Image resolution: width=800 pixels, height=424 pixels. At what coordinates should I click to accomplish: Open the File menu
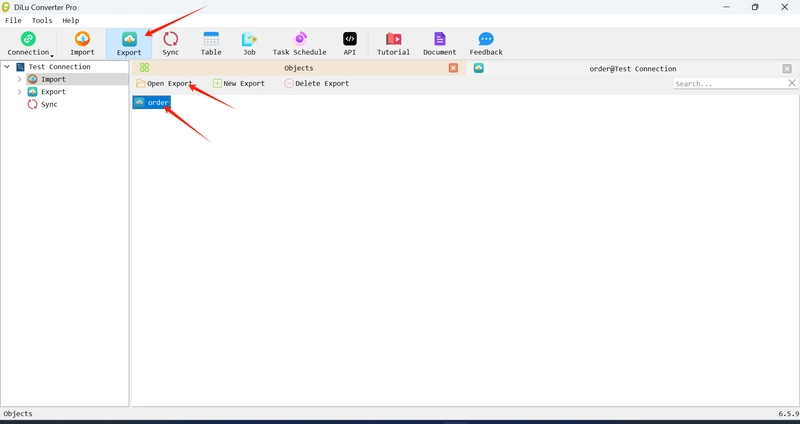click(13, 20)
